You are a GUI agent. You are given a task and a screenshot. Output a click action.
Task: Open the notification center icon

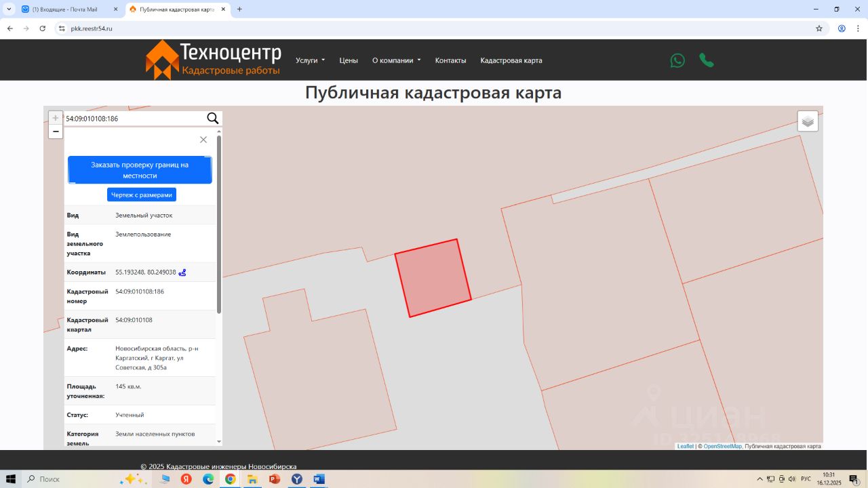(854, 479)
